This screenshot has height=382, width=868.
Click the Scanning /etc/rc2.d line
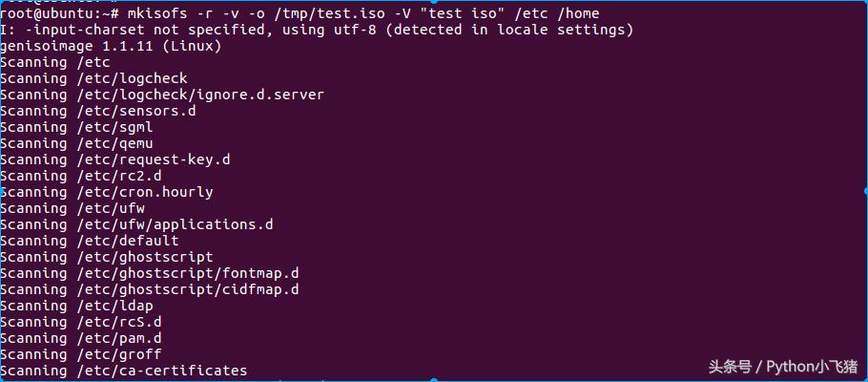tap(81, 176)
